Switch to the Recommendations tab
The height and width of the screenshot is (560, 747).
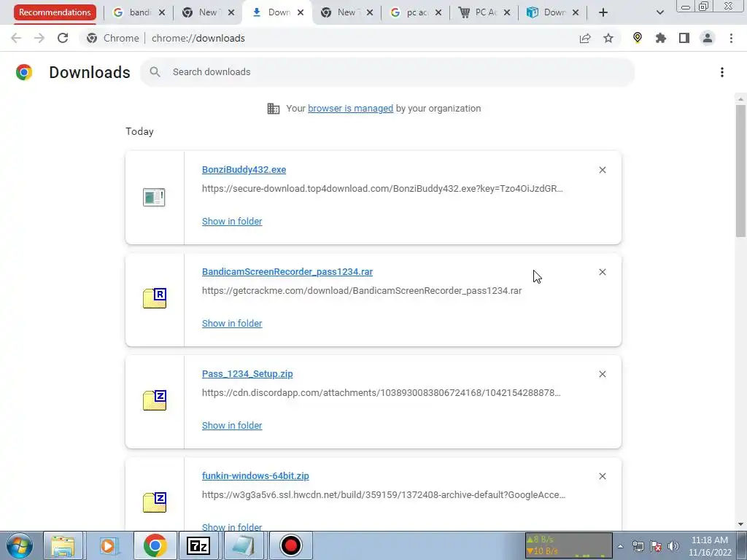(x=55, y=12)
